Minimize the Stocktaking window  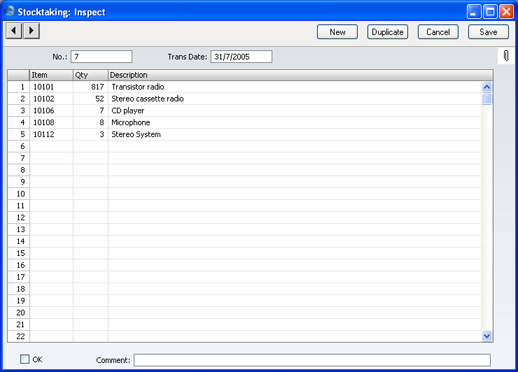pyautogui.click(x=474, y=12)
